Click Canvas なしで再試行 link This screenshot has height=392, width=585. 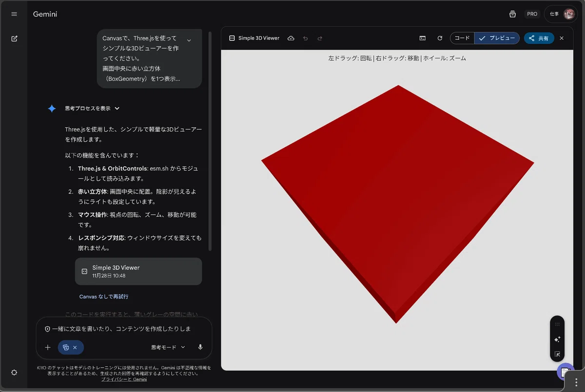pos(104,296)
